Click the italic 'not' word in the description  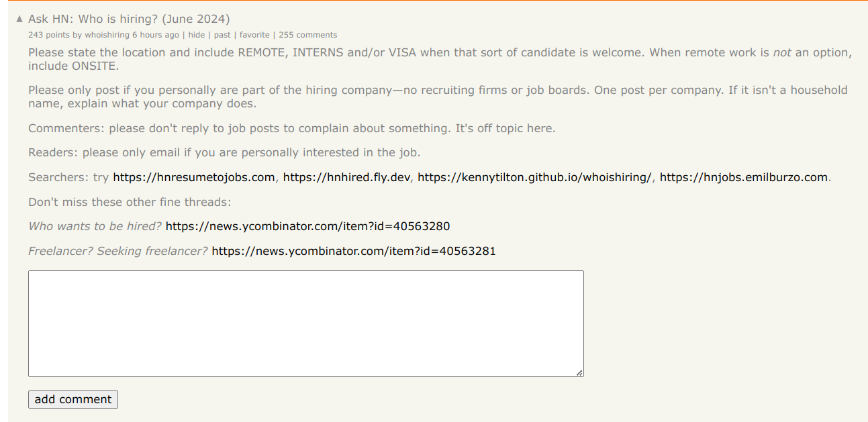(x=782, y=52)
